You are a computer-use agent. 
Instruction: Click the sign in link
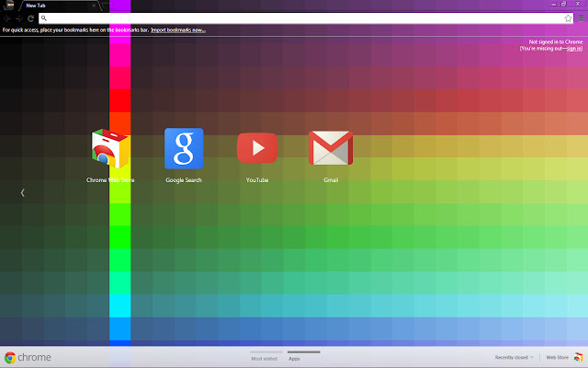pos(573,49)
